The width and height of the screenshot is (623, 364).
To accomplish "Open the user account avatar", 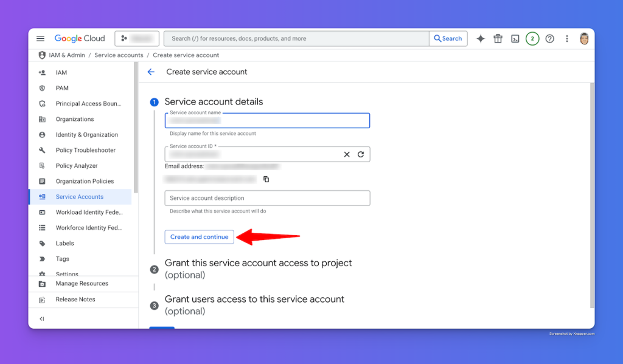I will tap(584, 38).
